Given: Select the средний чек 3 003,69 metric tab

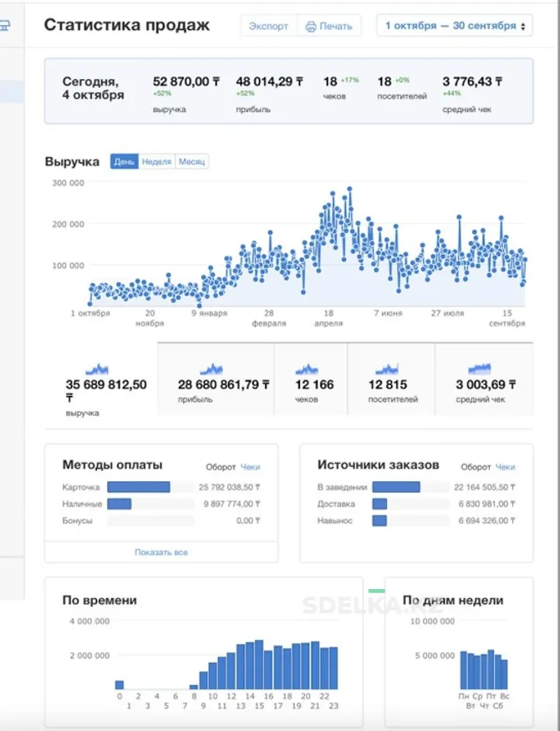Looking at the screenshot, I should (484, 378).
